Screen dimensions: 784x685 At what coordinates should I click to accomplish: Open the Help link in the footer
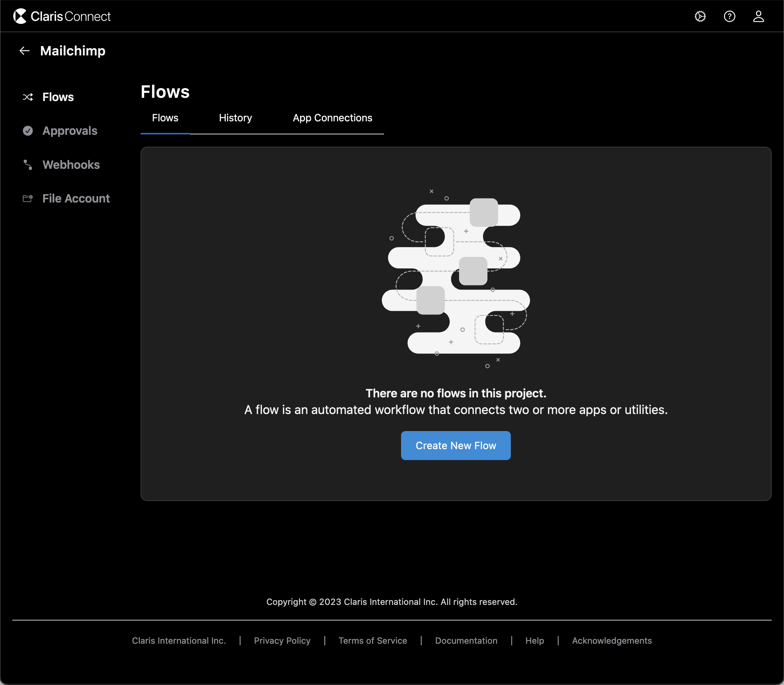(x=534, y=641)
